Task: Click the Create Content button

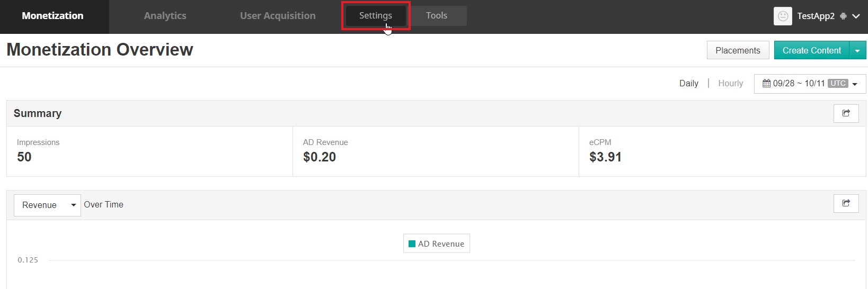Action: (811, 50)
